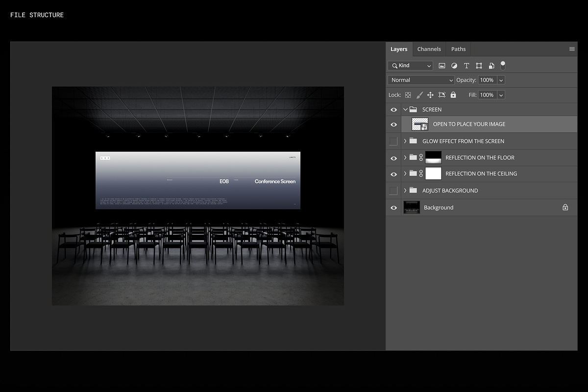The height and width of the screenshot is (392, 588).
Task: Hide the Background layer
Action: click(x=393, y=208)
